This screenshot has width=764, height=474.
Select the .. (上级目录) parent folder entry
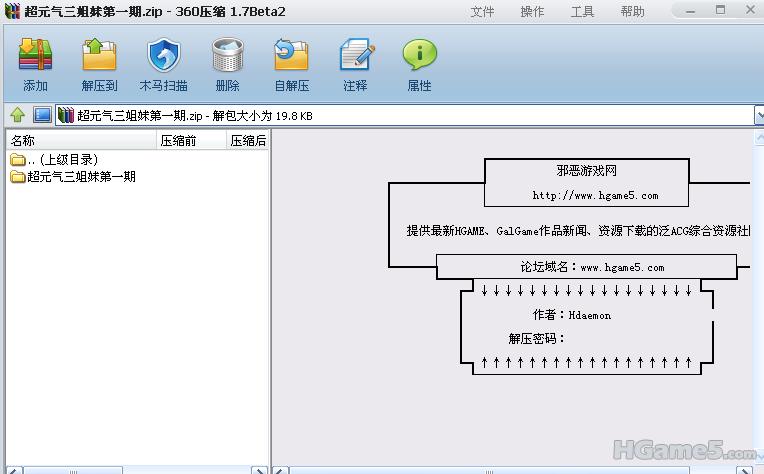(x=62, y=160)
